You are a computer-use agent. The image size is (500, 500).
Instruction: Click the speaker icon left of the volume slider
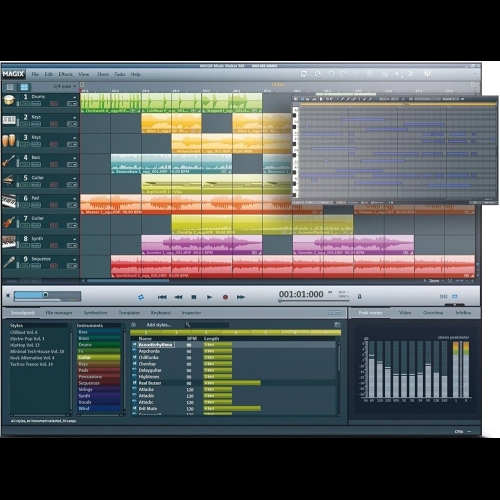[x=8, y=296]
